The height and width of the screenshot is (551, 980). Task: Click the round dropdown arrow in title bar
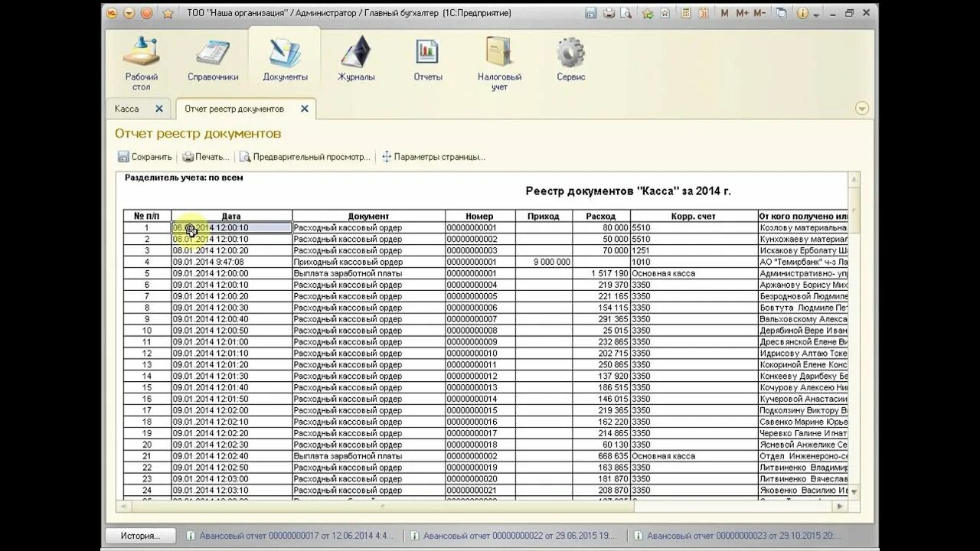pyautogui.click(x=129, y=13)
